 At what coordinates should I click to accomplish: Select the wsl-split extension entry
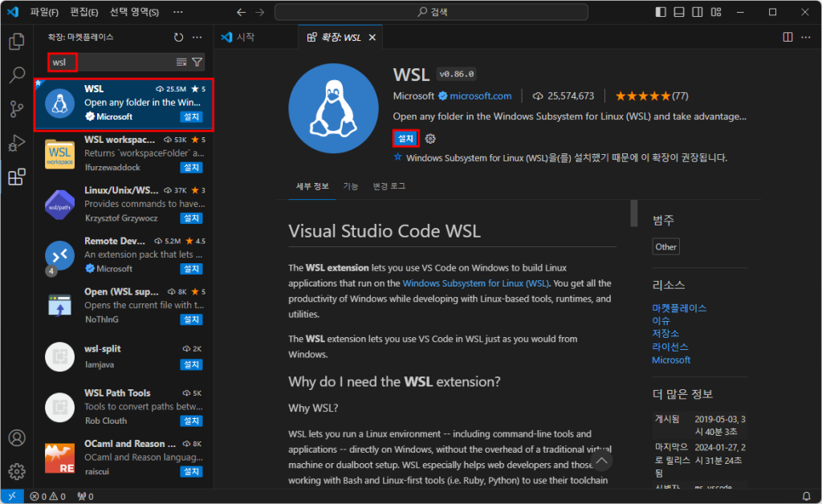[x=124, y=357]
